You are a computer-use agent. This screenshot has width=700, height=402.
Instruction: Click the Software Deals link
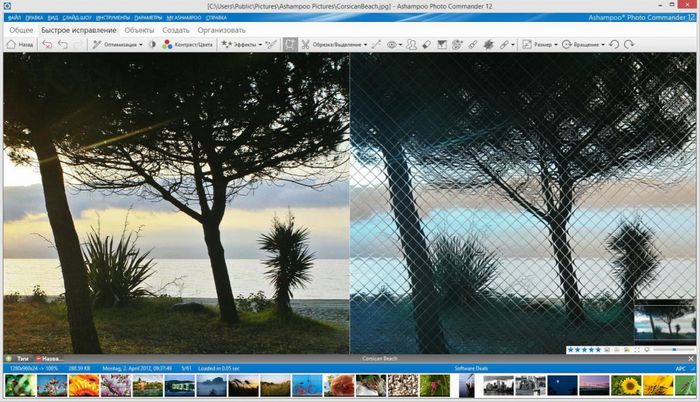[477, 368]
